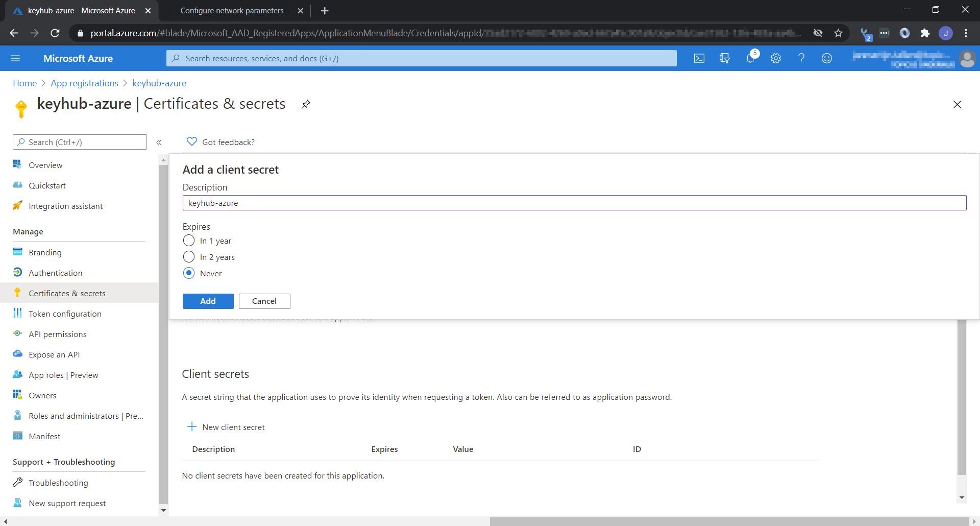Image resolution: width=980 pixels, height=526 pixels.
Task: Go back in the browser
Action: (x=14, y=33)
